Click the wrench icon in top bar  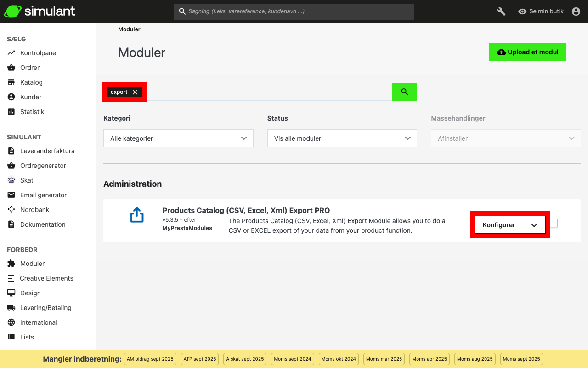[x=501, y=11]
